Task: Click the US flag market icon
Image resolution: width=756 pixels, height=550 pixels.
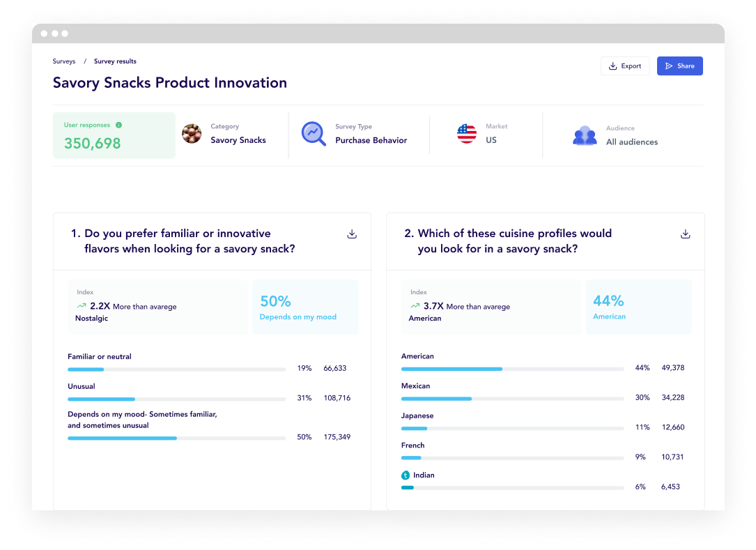Action: 466,134
